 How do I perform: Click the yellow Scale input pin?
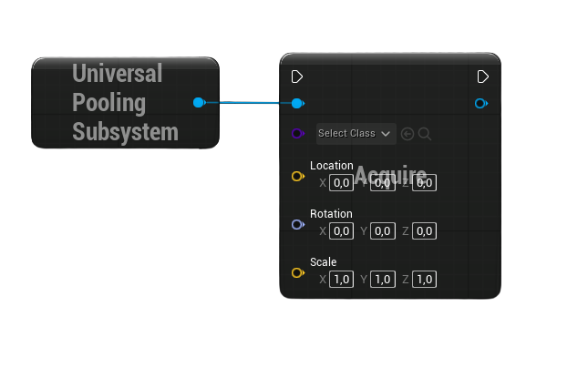pyautogui.click(x=297, y=273)
